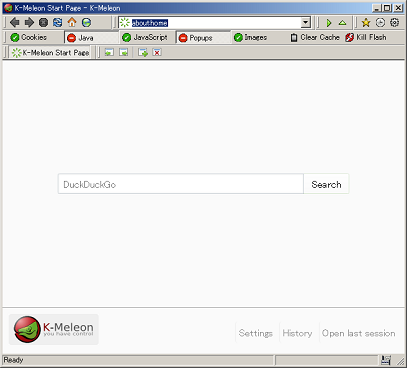The height and width of the screenshot is (368, 407).
Task: Click the green Go arrow button
Action: [x=329, y=23]
